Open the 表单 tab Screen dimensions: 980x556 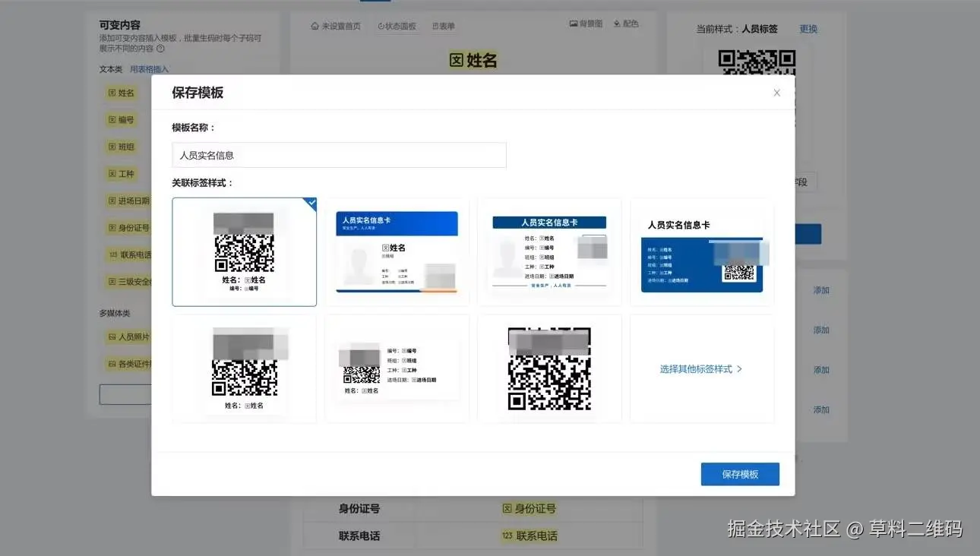pyautogui.click(x=444, y=26)
